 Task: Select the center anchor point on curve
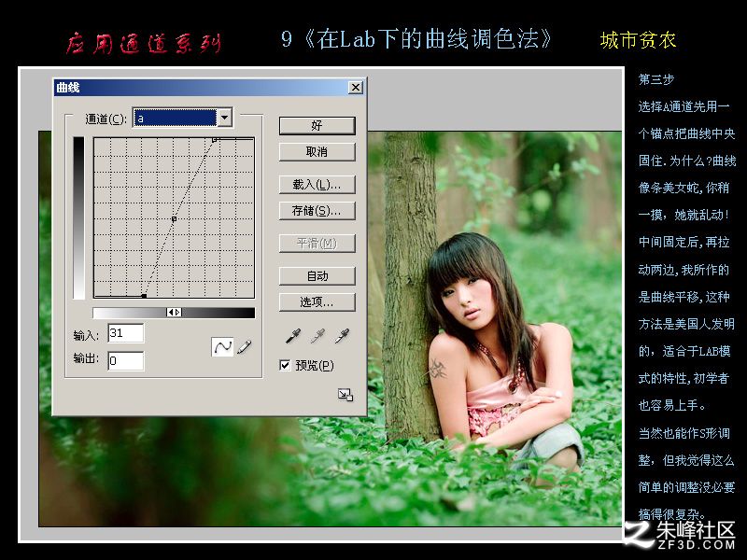(x=174, y=219)
